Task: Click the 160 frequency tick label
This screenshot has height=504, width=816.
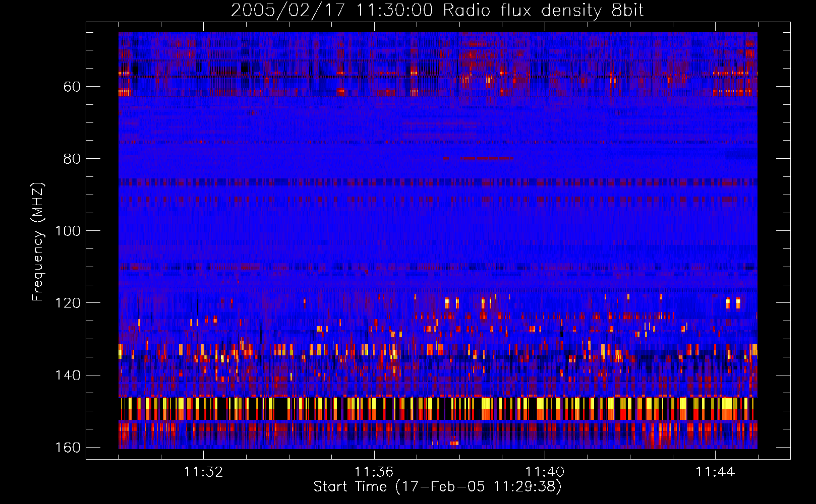Action: tap(68, 448)
